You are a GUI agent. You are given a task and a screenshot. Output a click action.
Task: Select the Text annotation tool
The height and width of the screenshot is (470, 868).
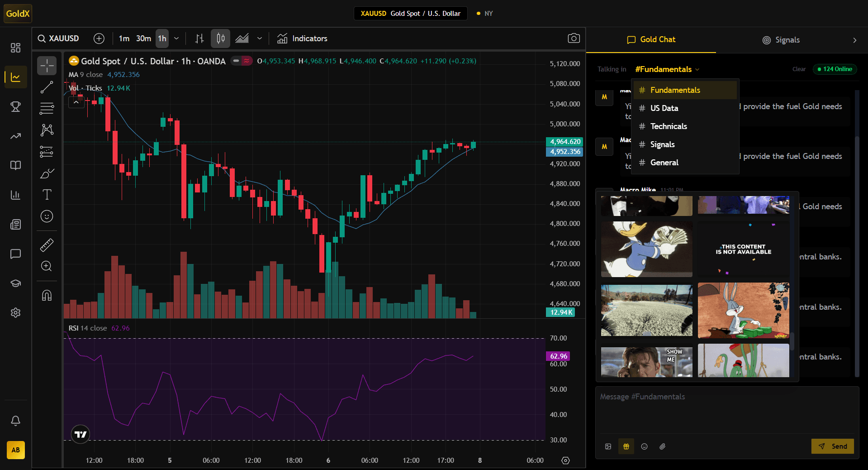pyautogui.click(x=46, y=195)
